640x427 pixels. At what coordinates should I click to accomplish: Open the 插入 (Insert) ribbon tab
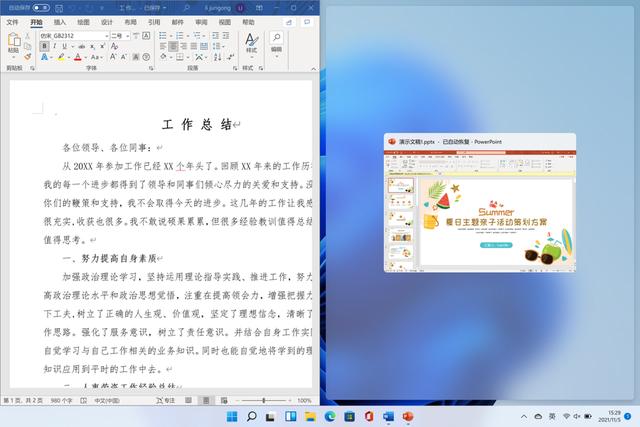click(x=60, y=21)
